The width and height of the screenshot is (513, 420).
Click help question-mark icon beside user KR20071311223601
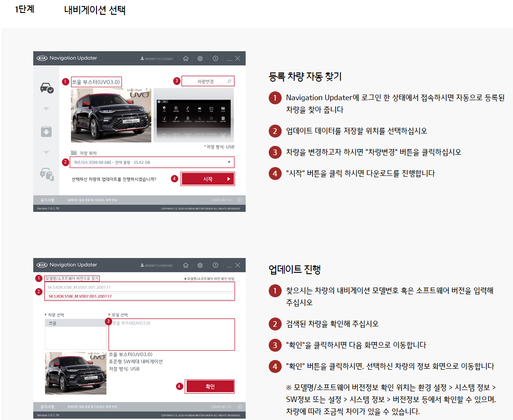coord(215,58)
